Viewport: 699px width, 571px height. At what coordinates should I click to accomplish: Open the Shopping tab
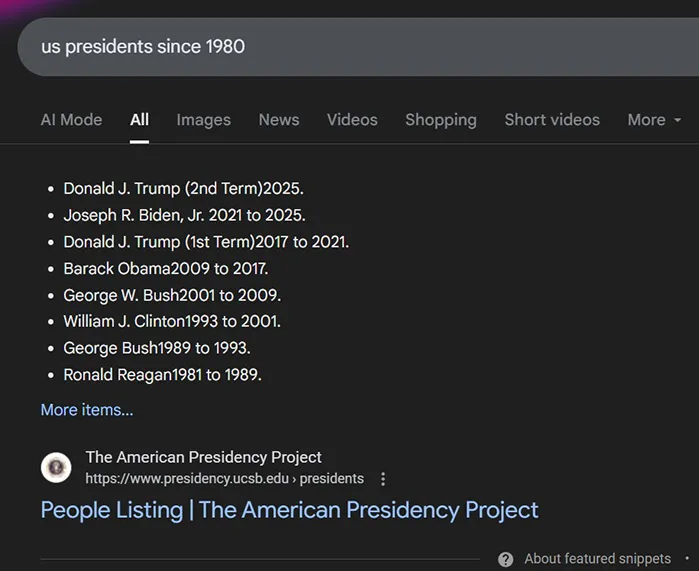[440, 120]
